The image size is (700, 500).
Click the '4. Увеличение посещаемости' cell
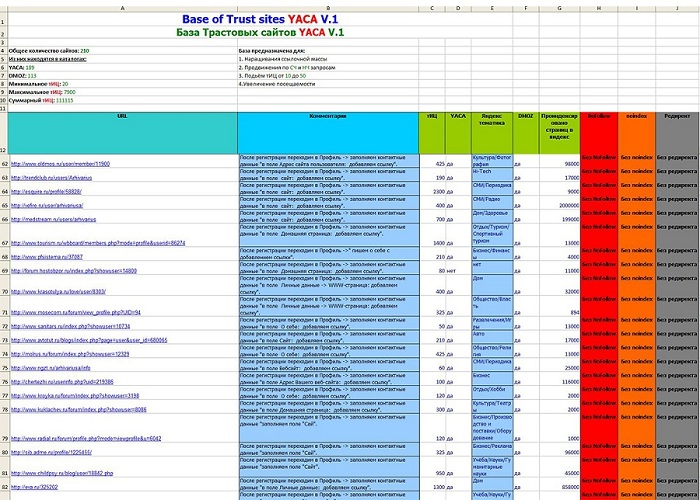[328, 84]
